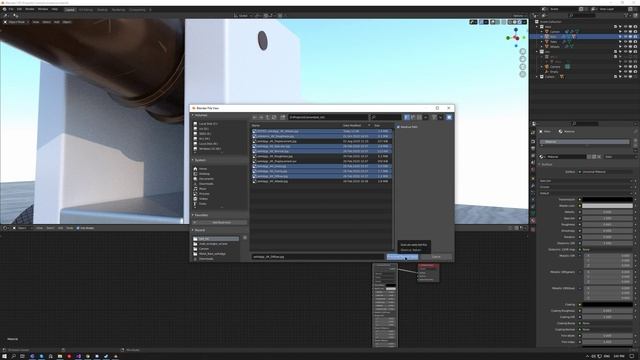Sort files by Size column
The height and width of the screenshot is (360, 640).
[x=378, y=125]
